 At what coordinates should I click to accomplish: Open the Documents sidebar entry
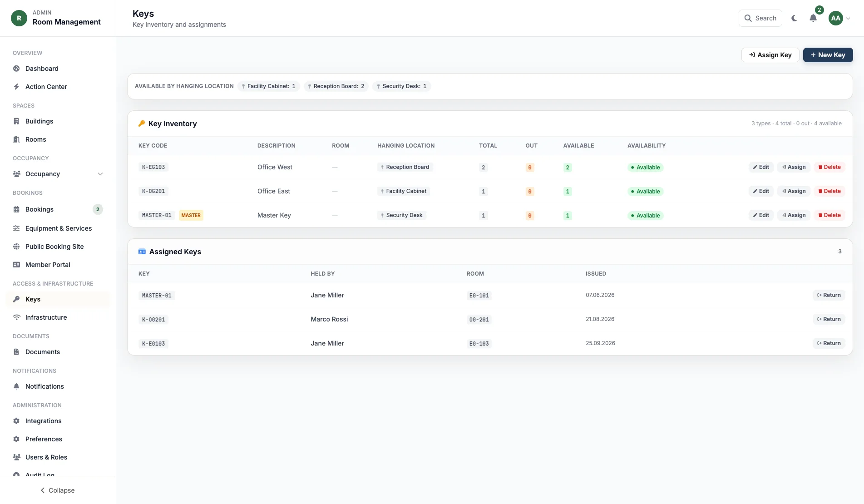[x=58, y=352]
